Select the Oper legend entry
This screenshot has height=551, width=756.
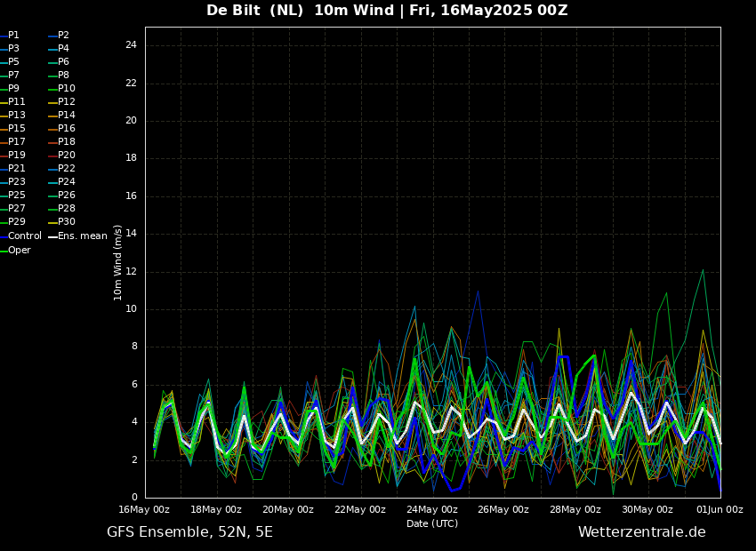point(19,251)
